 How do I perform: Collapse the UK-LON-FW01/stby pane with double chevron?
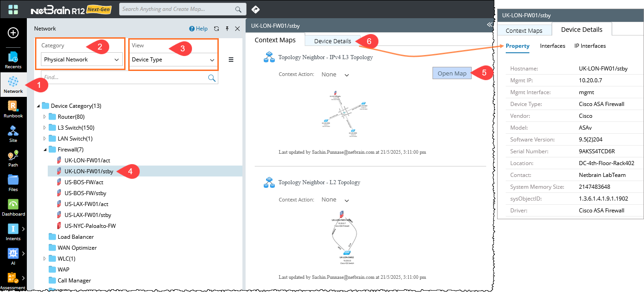[489, 25]
